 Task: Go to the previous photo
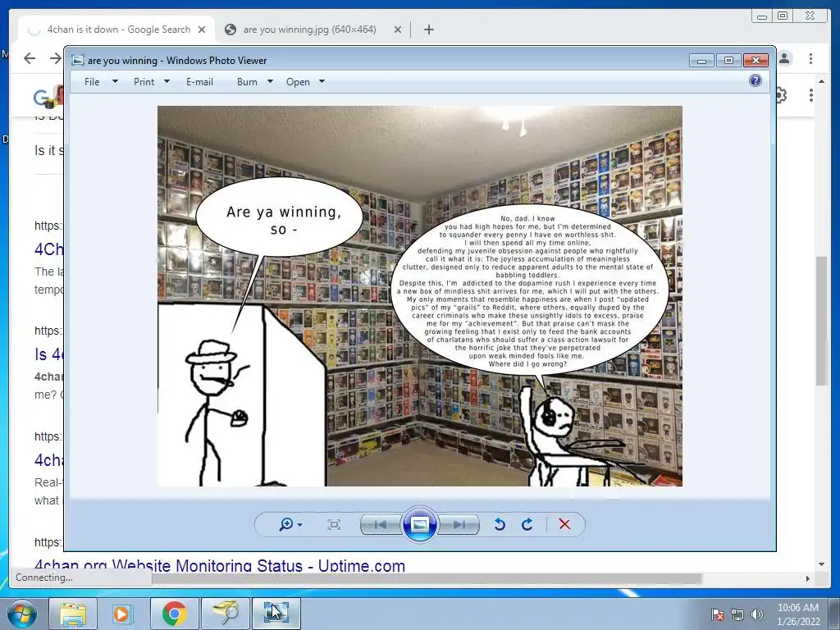click(381, 524)
